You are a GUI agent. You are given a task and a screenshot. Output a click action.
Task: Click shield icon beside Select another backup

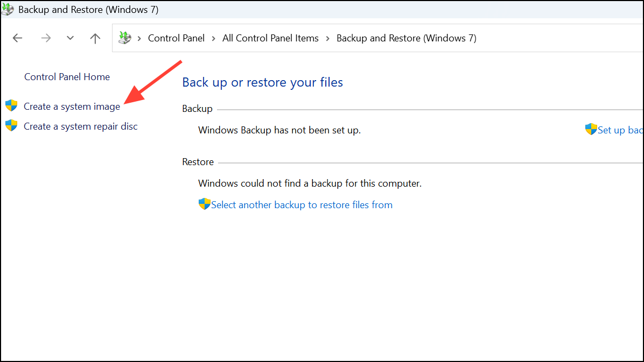point(205,203)
